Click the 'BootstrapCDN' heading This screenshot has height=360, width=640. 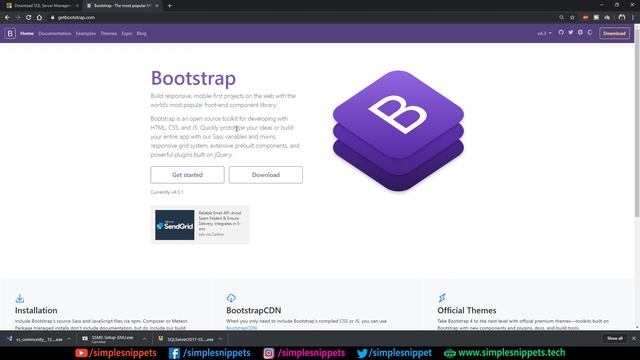click(x=253, y=310)
